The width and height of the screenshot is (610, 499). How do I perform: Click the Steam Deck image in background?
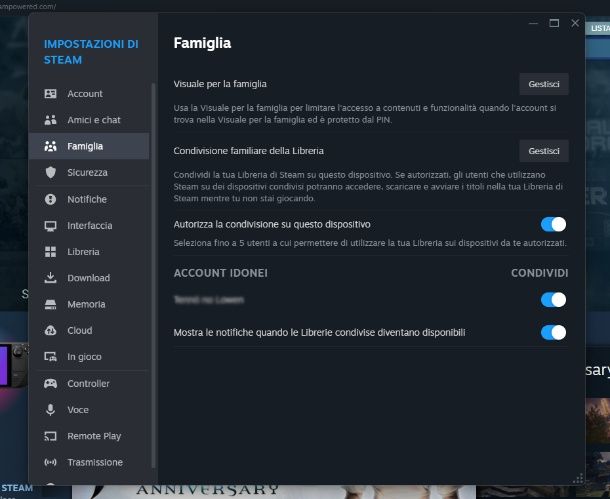coord(14,365)
